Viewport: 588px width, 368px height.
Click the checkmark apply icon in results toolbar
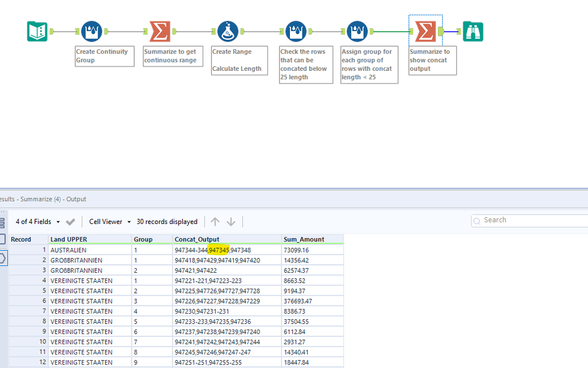71,222
